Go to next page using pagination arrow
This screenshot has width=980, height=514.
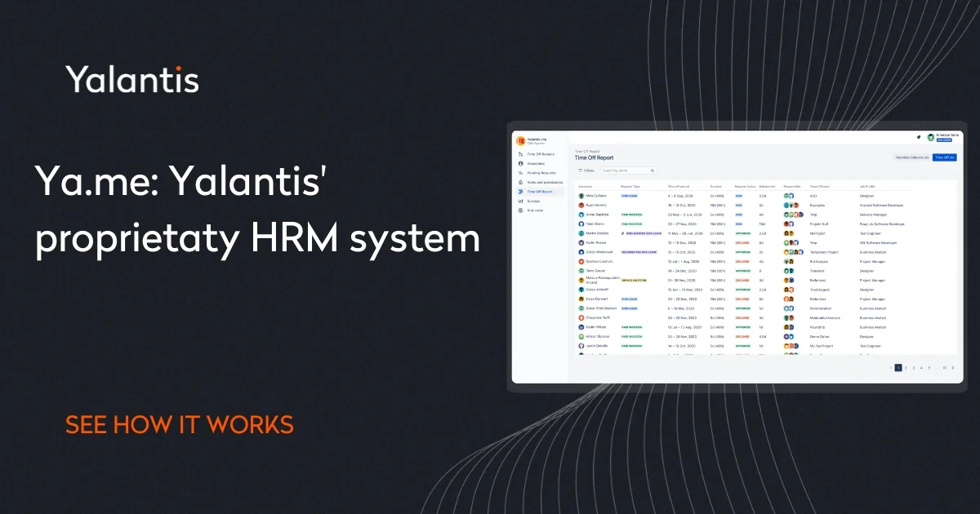(x=952, y=368)
